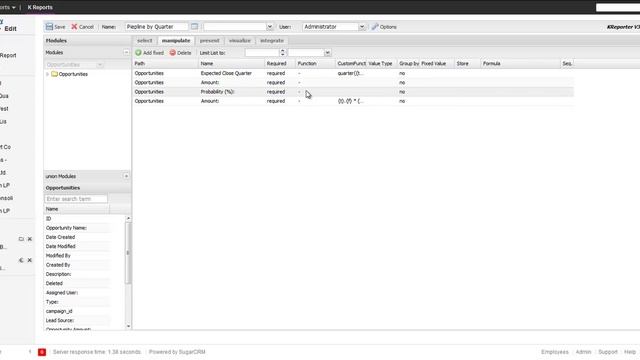
Task: Open the Admin footer link
Action: [583, 352]
